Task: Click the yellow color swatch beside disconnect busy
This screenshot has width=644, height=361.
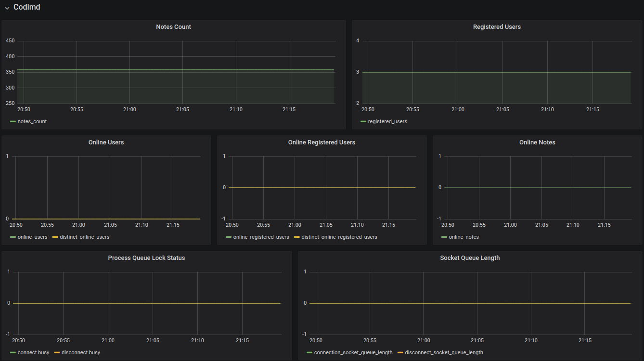Action: pos(57,353)
